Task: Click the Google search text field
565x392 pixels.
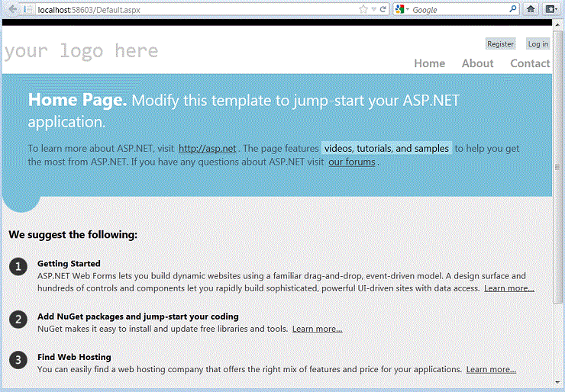Action: tap(460, 10)
